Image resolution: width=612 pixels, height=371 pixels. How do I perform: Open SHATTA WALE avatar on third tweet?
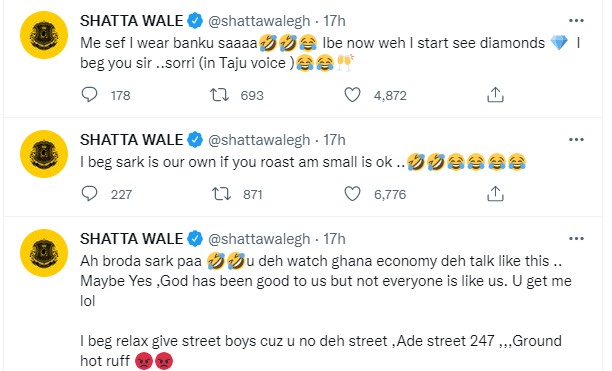[x=44, y=253]
